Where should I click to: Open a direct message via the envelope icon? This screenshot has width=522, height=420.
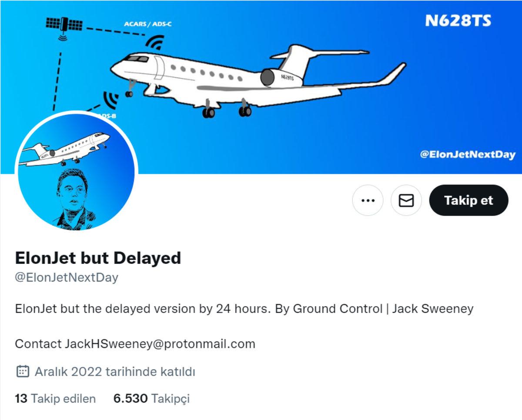406,200
